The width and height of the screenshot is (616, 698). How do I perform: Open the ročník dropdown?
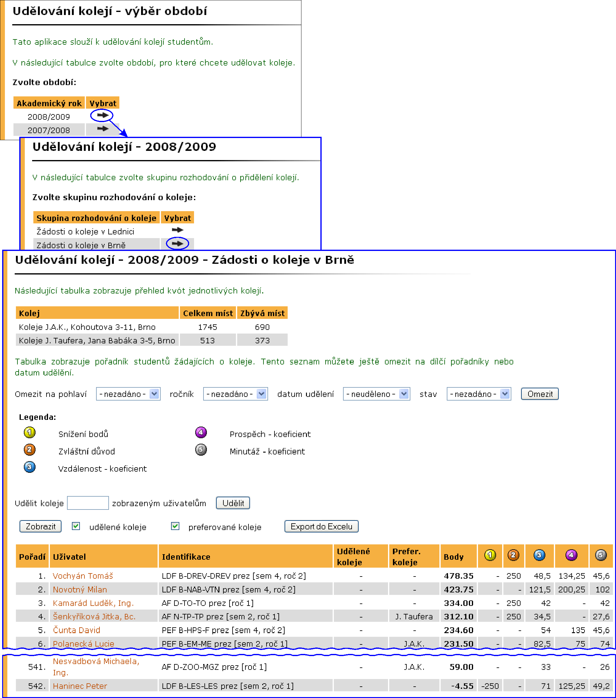(x=235, y=394)
